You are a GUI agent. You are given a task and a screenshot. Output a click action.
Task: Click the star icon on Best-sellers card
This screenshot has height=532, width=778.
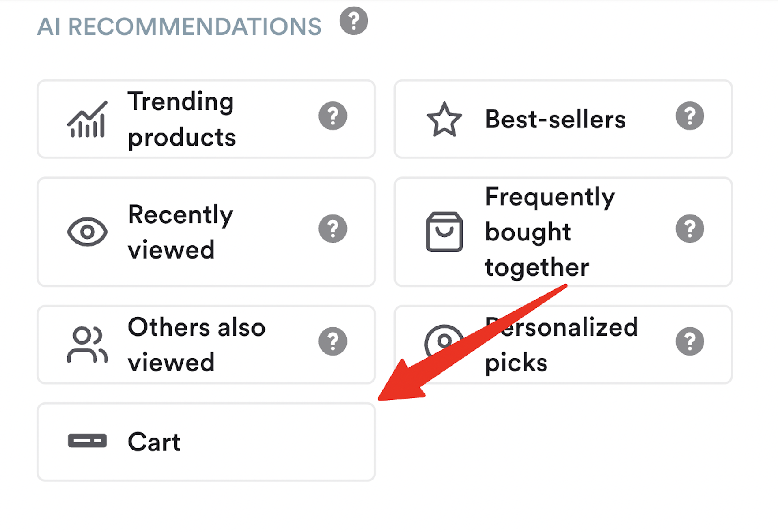tap(445, 119)
